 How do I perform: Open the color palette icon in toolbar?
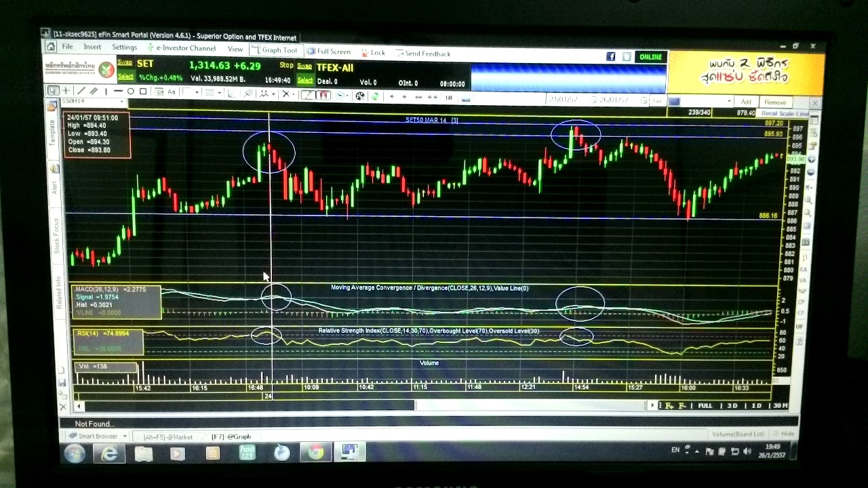coord(360,96)
